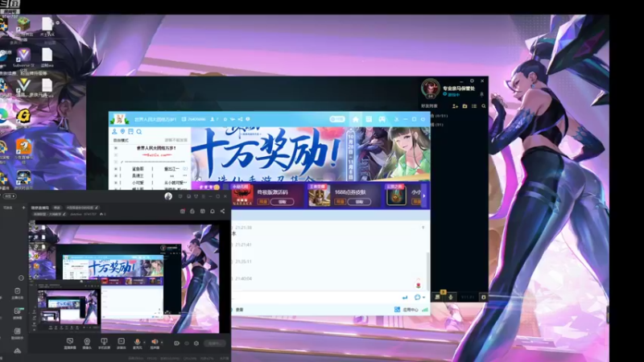Click the phone screen cast icon in the bottom toolbar
This screenshot has width=644, height=362.
[104, 343]
